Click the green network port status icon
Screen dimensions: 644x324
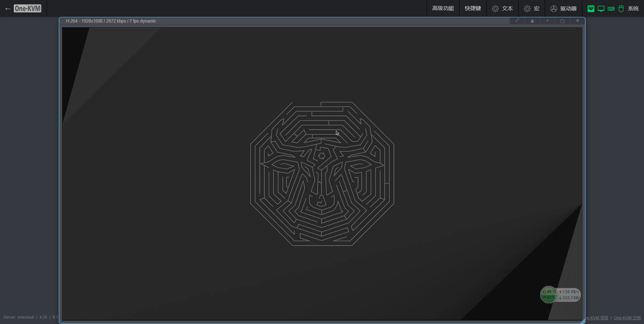(x=591, y=9)
